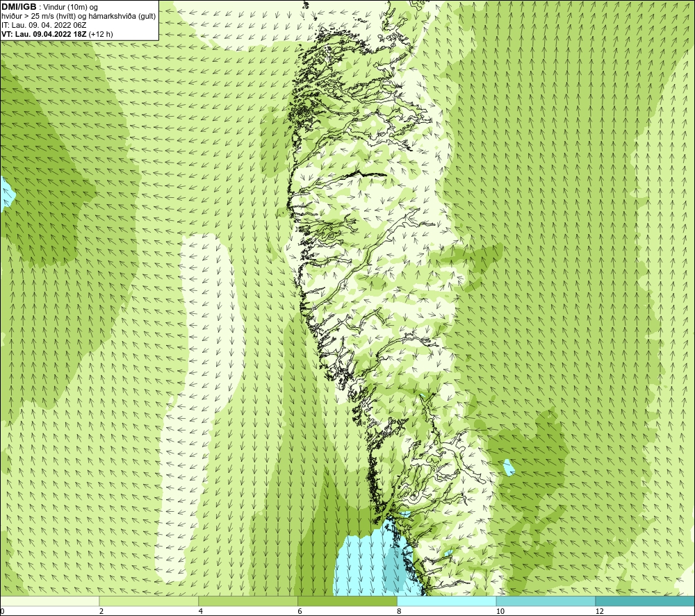Click the legend scale label 4
Image resolution: width=695 pixels, height=616 pixels.
(x=201, y=612)
